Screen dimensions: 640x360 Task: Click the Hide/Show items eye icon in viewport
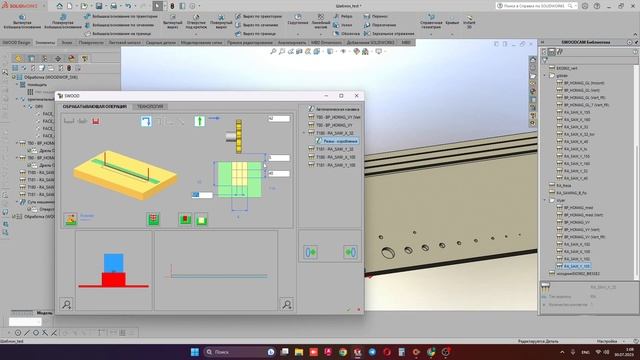pos(343,51)
